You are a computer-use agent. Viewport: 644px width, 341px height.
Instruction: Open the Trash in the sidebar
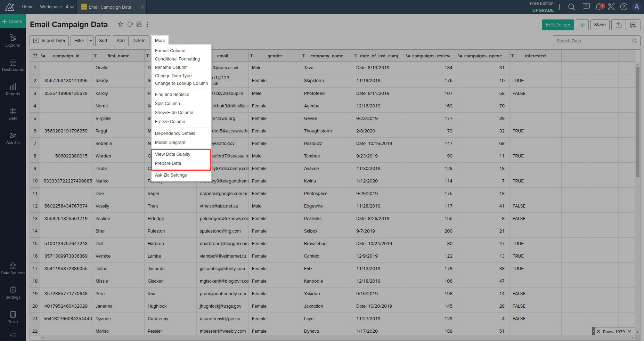[13, 317]
